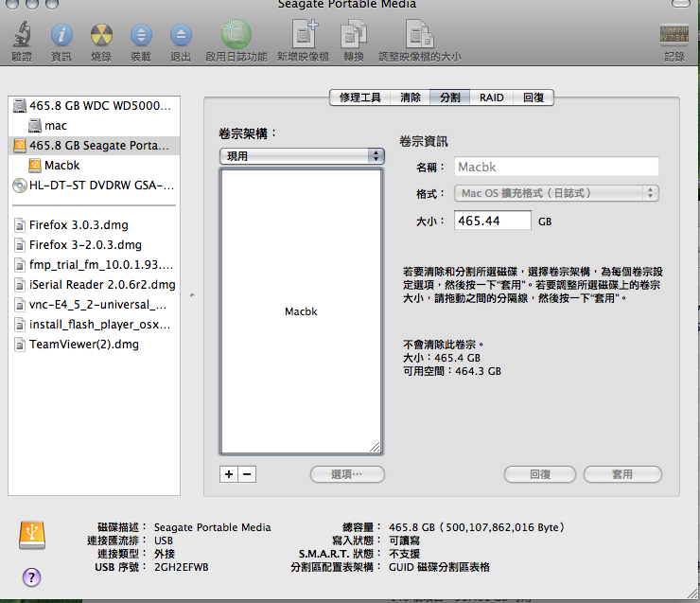700x603 pixels.
Task: Select the Macbk partition block in layout
Action: pyautogui.click(x=302, y=311)
